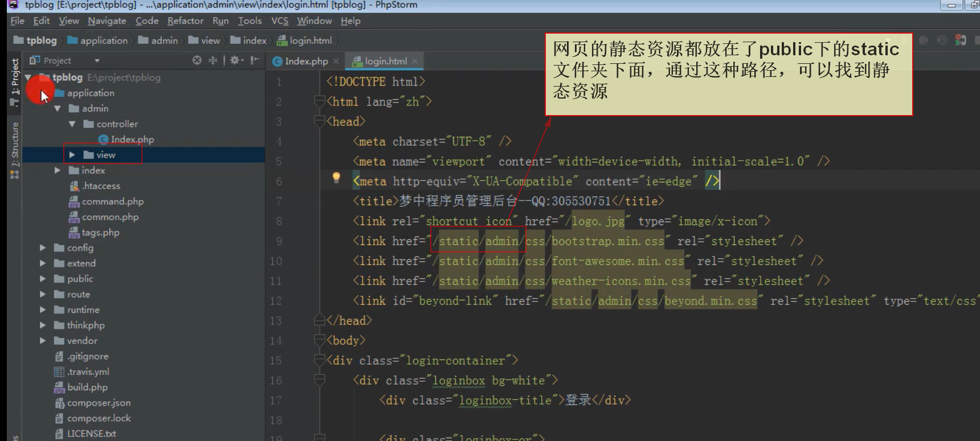Select the application folder in tree
Screen dimensions: 980x441
point(84,93)
